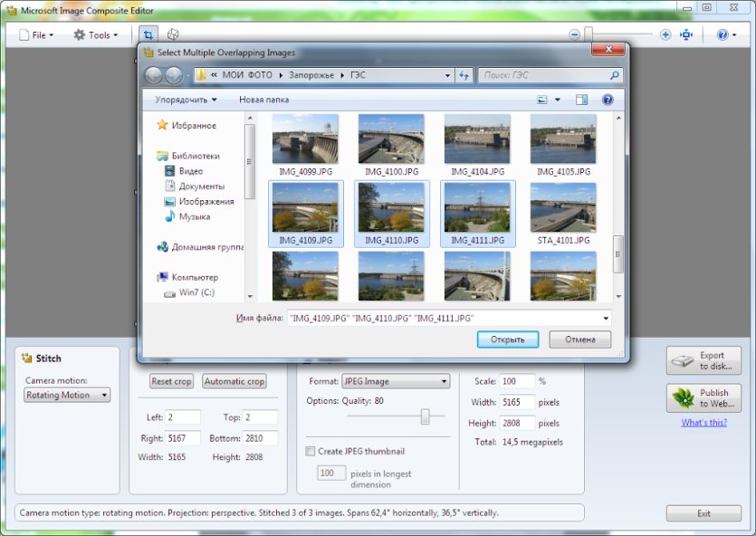Click the Поиск: ГЭС search box
Viewport: 756px width, 536px height.
click(x=549, y=75)
